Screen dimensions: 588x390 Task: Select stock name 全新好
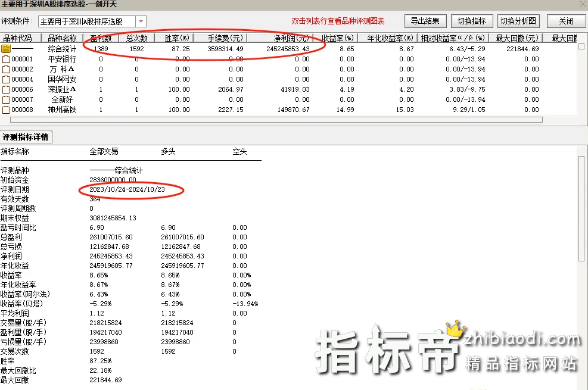[x=62, y=99]
